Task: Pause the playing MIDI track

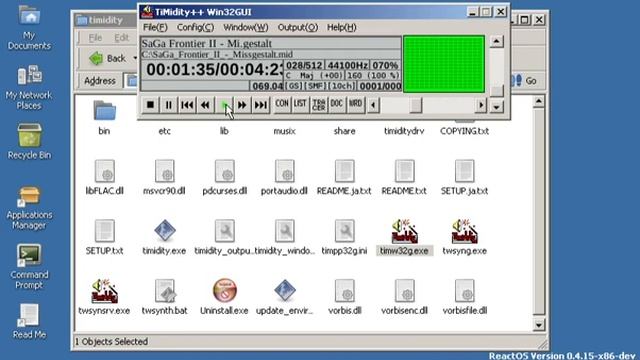Action: [169, 105]
